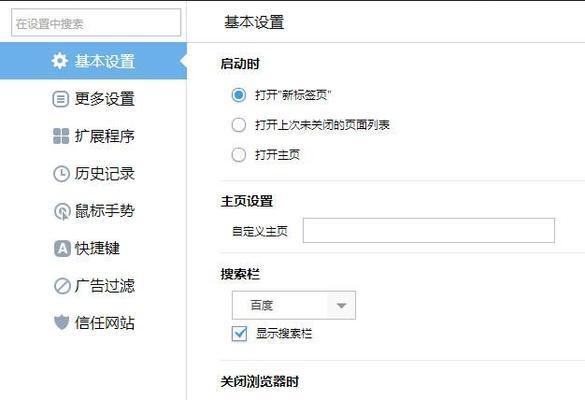This screenshot has width=585, height=400.
Task: Go to the 广告过滤 settings label
Action: click(104, 286)
